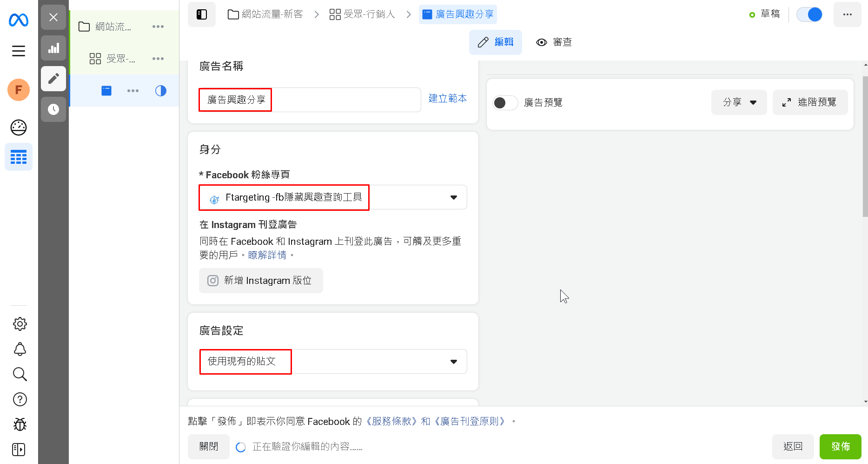Screen dimensions: 868x464
Task: Click the vertical scrollbar of the form
Action: (865, 147)
